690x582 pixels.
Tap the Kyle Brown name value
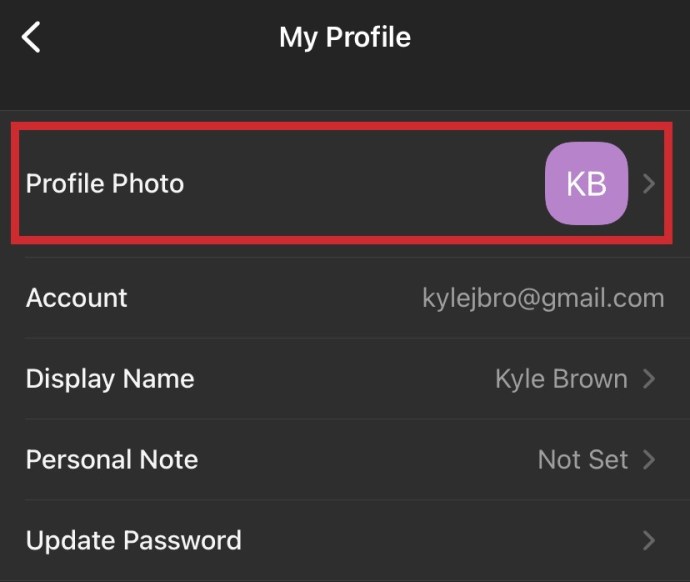(x=561, y=379)
